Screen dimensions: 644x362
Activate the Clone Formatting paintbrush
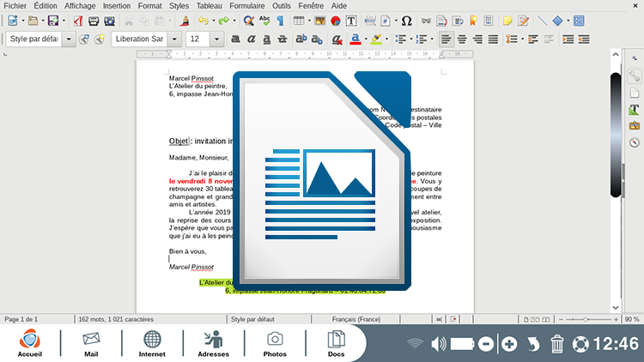[x=185, y=21]
